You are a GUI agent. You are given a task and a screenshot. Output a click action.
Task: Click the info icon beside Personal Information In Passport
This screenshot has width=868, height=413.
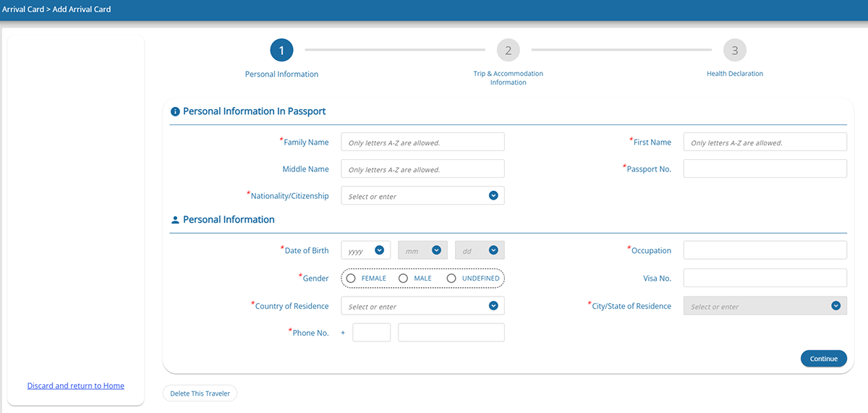pyautogui.click(x=174, y=112)
